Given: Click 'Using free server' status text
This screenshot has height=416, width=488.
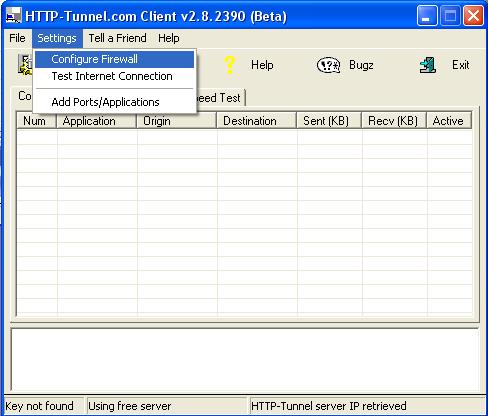Looking at the screenshot, I should [x=130, y=406].
